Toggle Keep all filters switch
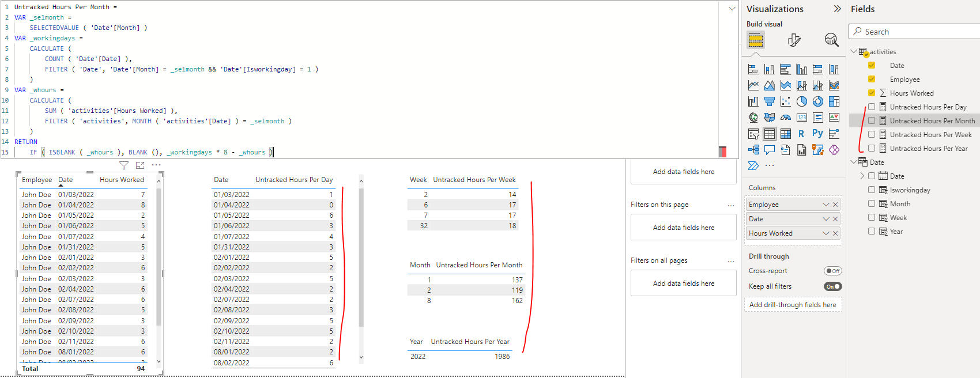Screen dimensions: 980x378 pyautogui.click(x=833, y=286)
